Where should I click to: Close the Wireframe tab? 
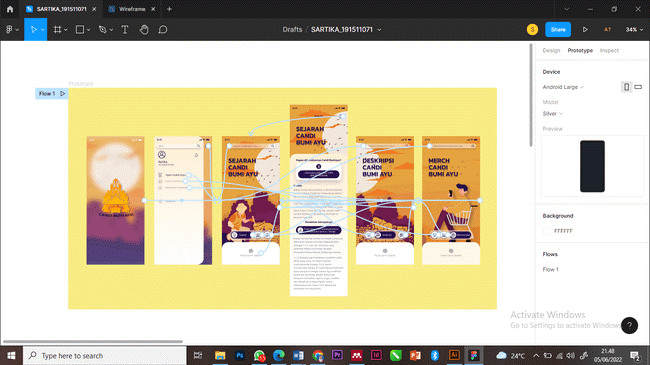(153, 9)
